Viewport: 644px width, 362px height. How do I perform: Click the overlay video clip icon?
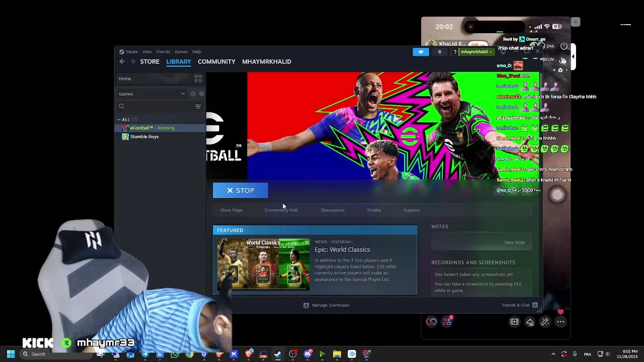514,322
